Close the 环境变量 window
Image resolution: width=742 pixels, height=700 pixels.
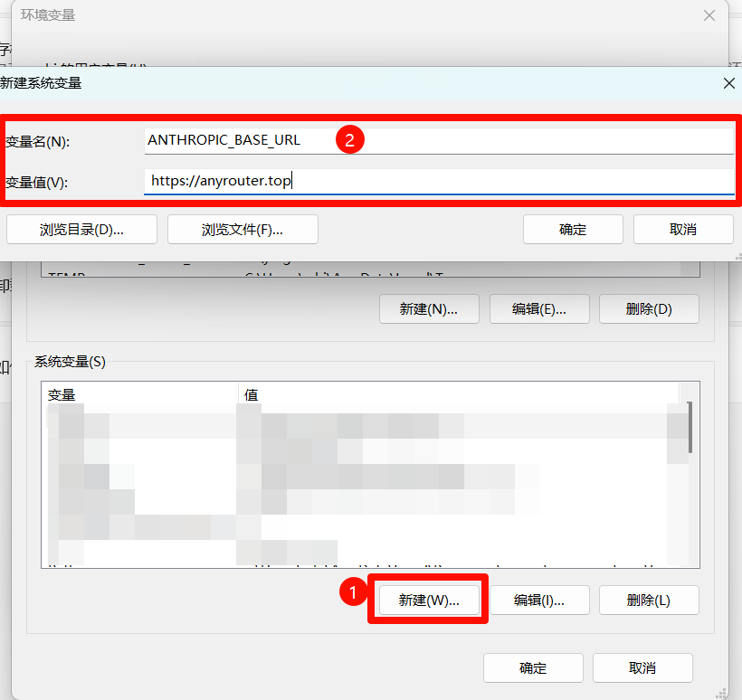click(709, 15)
